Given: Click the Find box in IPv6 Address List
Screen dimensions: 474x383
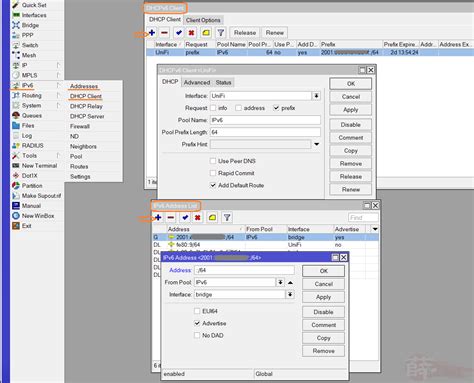Looking at the screenshot, I should click(x=363, y=217).
